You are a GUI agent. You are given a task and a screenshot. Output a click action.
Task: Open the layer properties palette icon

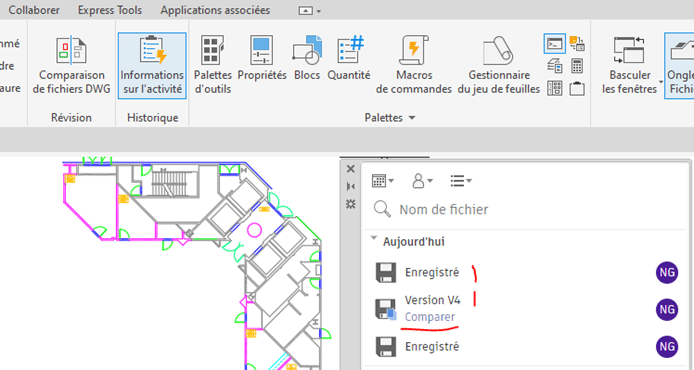(x=555, y=66)
